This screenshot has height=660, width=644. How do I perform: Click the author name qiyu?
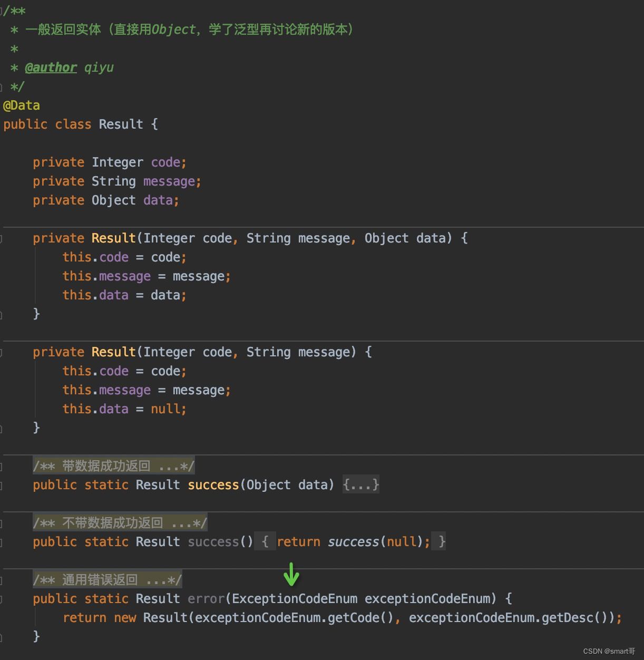[x=99, y=67]
